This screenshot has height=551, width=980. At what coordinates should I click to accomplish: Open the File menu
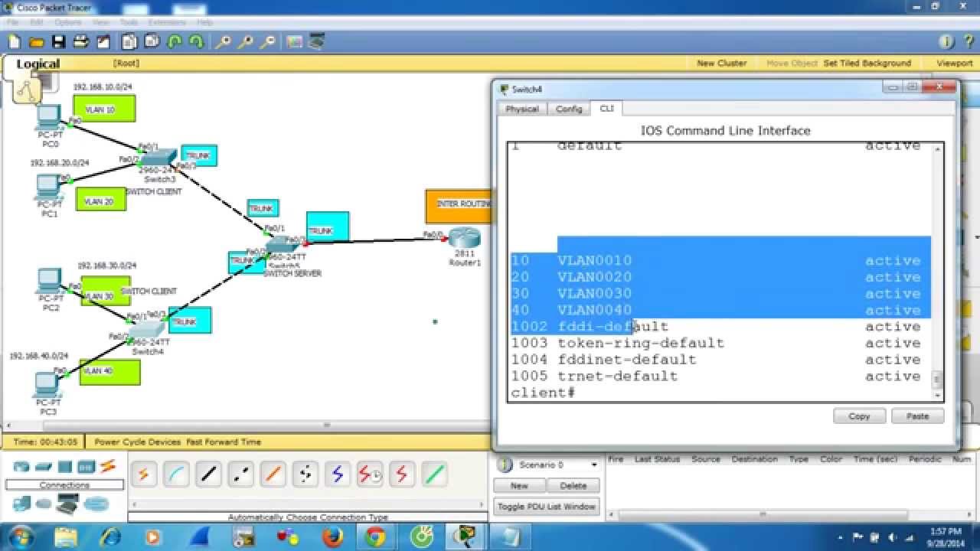pos(13,23)
